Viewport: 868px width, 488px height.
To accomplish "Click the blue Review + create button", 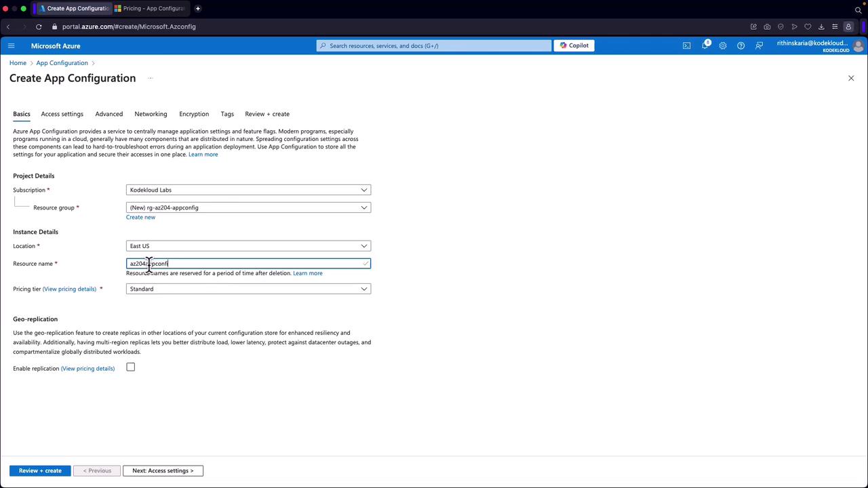I will [40, 470].
